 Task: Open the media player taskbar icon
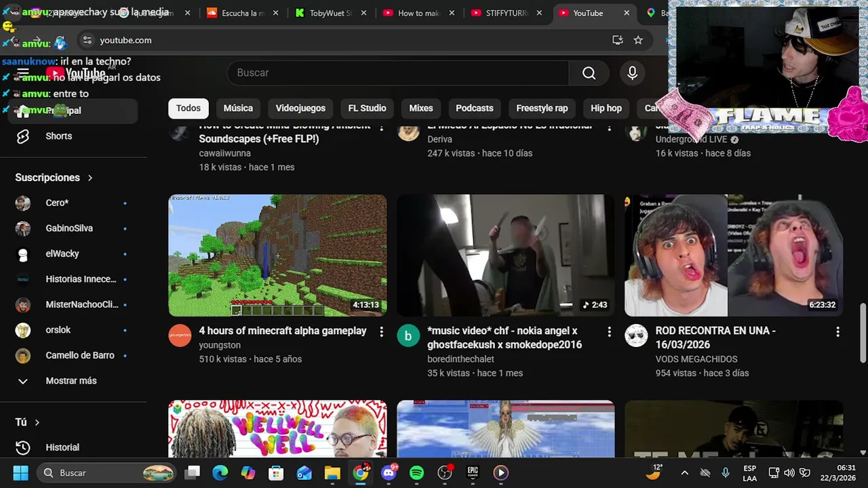point(500,472)
